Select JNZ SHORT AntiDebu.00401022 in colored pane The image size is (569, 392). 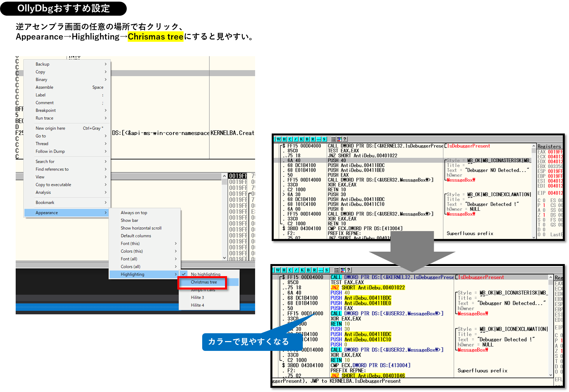point(367,288)
